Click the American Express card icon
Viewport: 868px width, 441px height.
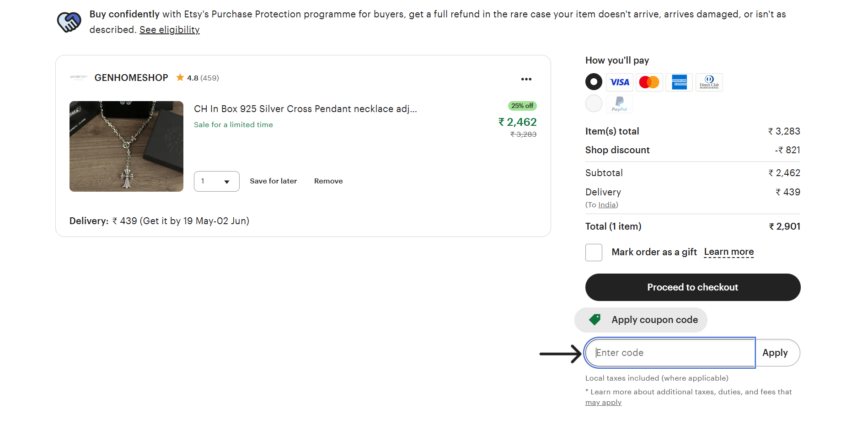[x=679, y=82]
